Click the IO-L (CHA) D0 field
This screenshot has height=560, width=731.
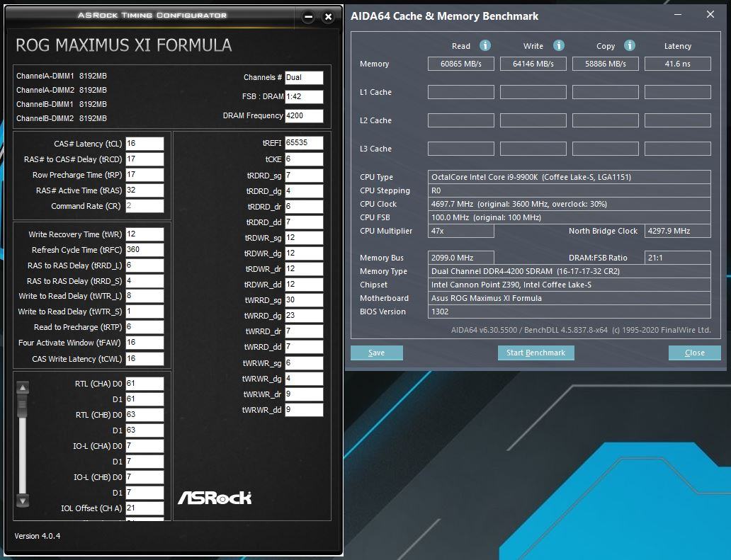click(144, 446)
